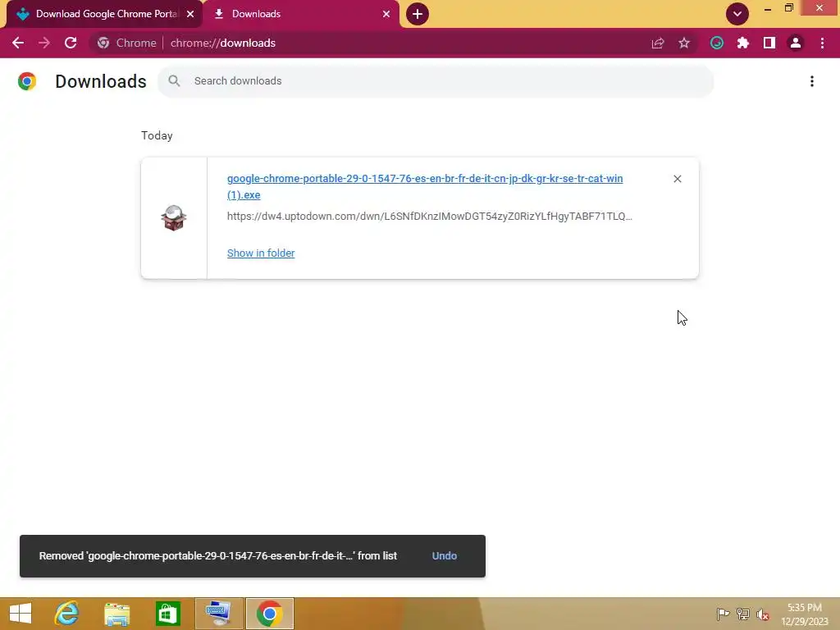The image size is (840, 630).
Task: Remove the download entry with the X
Action: click(x=677, y=179)
